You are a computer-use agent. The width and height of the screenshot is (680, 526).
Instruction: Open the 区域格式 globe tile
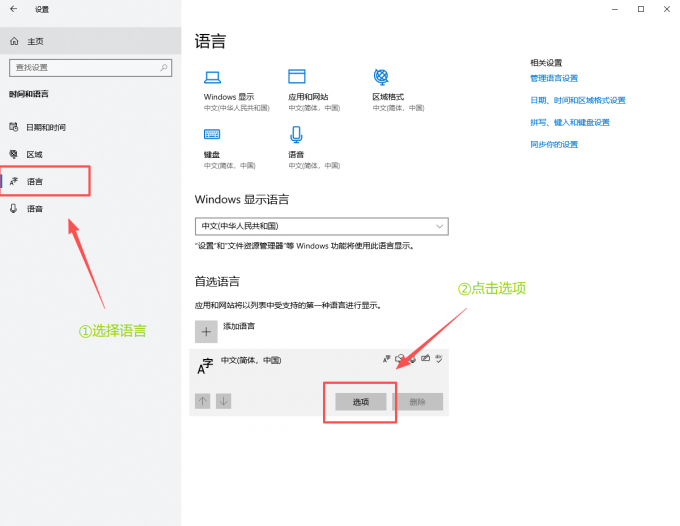[x=398, y=91]
